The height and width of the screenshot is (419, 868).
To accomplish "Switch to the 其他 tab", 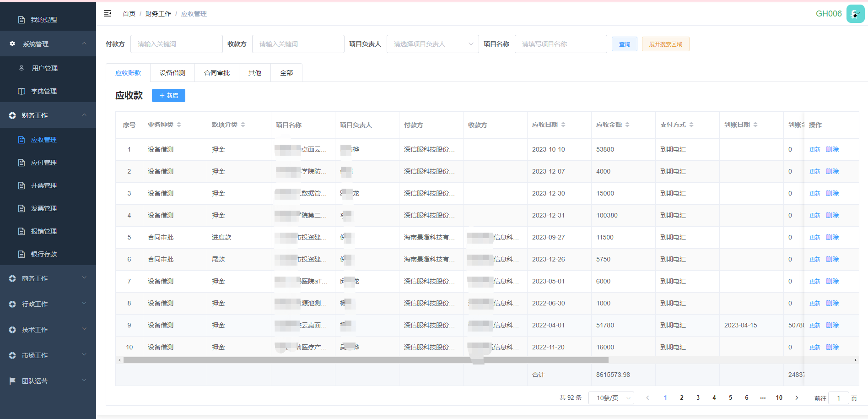I will tap(255, 73).
